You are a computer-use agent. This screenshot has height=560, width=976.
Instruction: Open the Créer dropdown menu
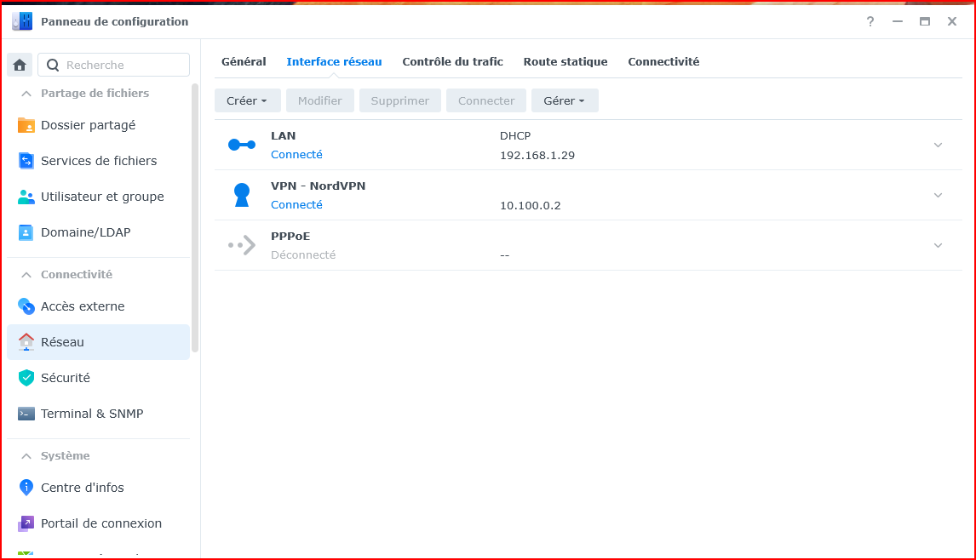pos(247,100)
